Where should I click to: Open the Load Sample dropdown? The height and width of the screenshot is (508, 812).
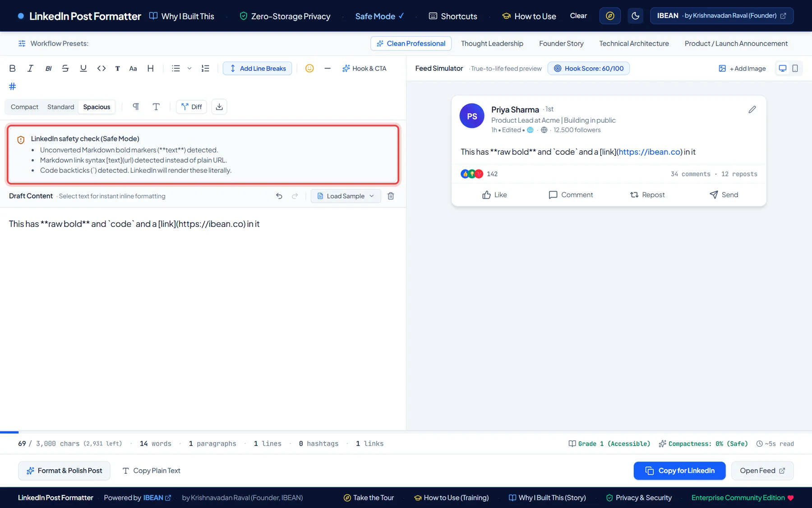346,196
